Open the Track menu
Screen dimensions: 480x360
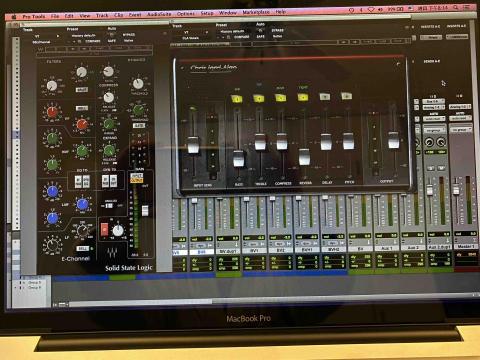(x=102, y=15)
